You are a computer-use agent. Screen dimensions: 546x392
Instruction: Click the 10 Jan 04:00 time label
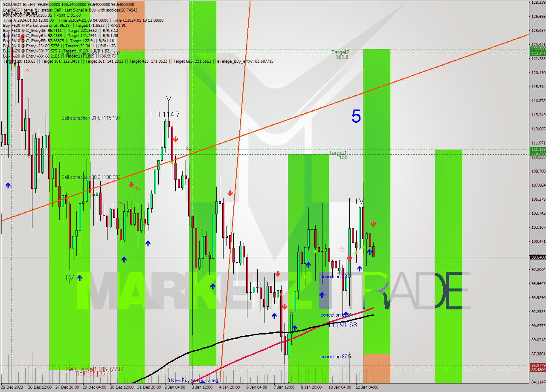point(340,387)
